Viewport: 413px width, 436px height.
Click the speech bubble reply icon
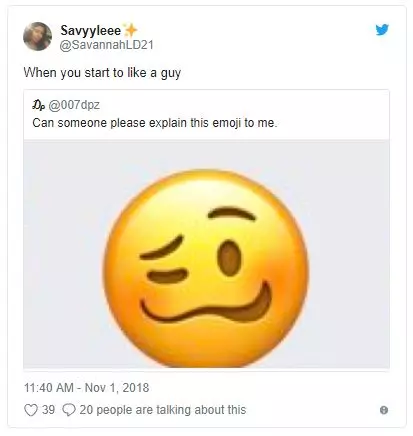(69, 410)
